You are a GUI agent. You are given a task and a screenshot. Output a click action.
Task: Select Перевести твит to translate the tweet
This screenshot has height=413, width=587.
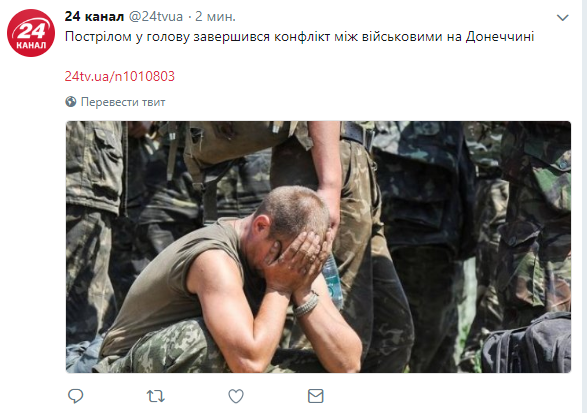[123, 102]
